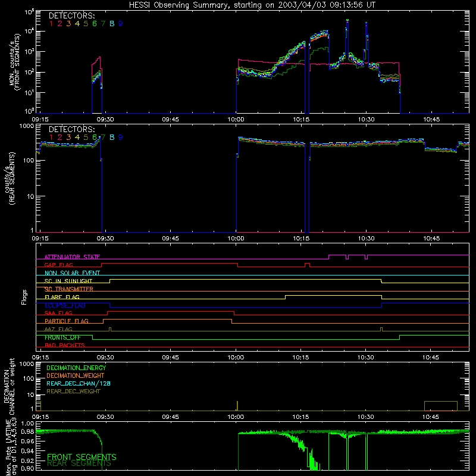Select the ECLIPSE FLAG label
The height and width of the screenshot is (476, 476).
tap(65, 305)
